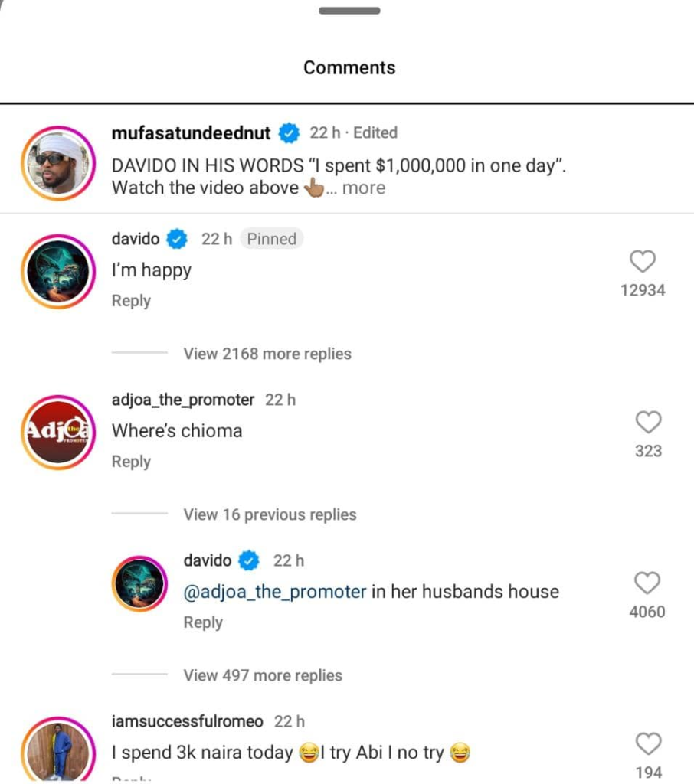Expand caption with "more" link
Screen dimensions: 694x784
364,188
